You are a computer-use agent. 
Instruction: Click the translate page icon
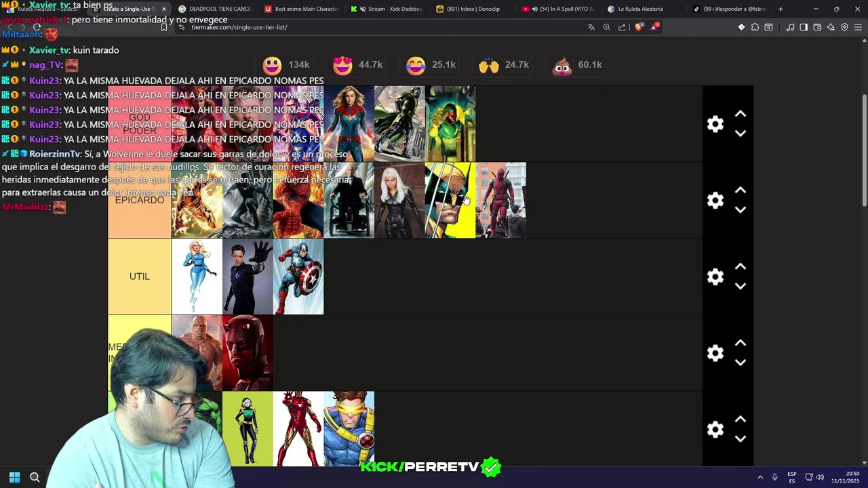591,27
